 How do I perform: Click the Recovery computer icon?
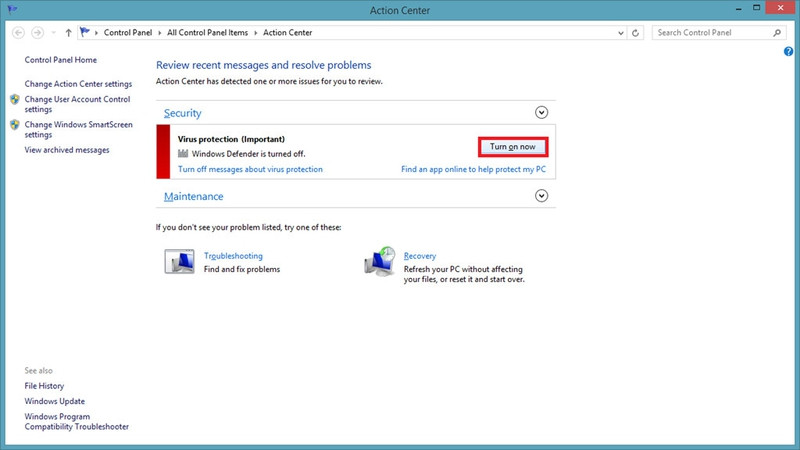pyautogui.click(x=380, y=262)
